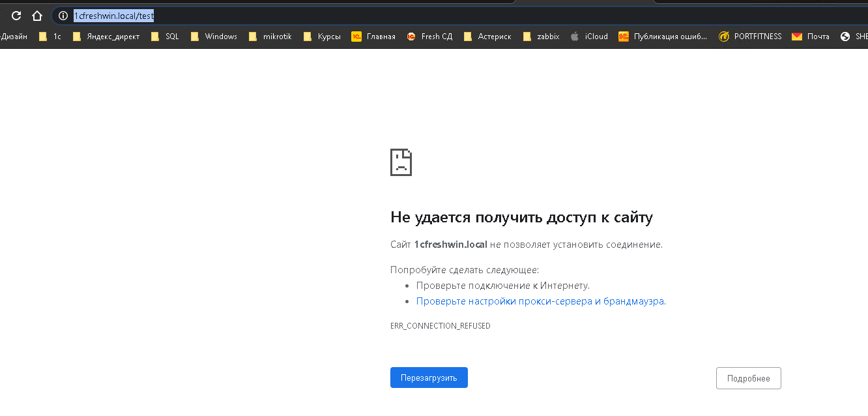Click the Попробуйте сделать следующее text
This screenshot has height=416, width=868.
click(465, 270)
